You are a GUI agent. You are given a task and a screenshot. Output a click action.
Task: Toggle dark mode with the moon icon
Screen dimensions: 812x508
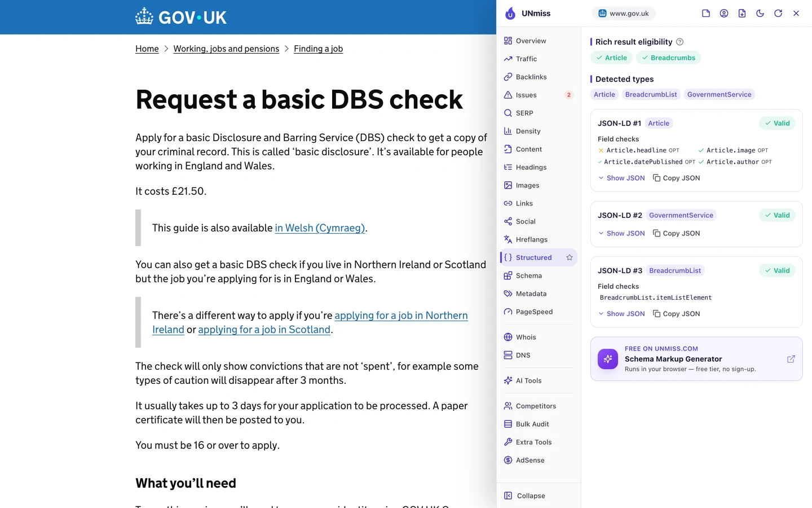pyautogui.click(x=760, y=14)
